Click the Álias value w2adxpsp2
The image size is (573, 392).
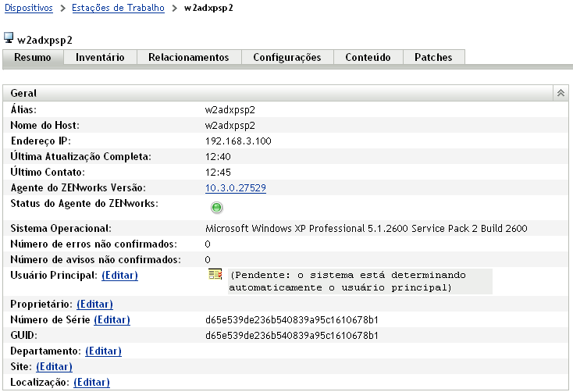[230, 110]
